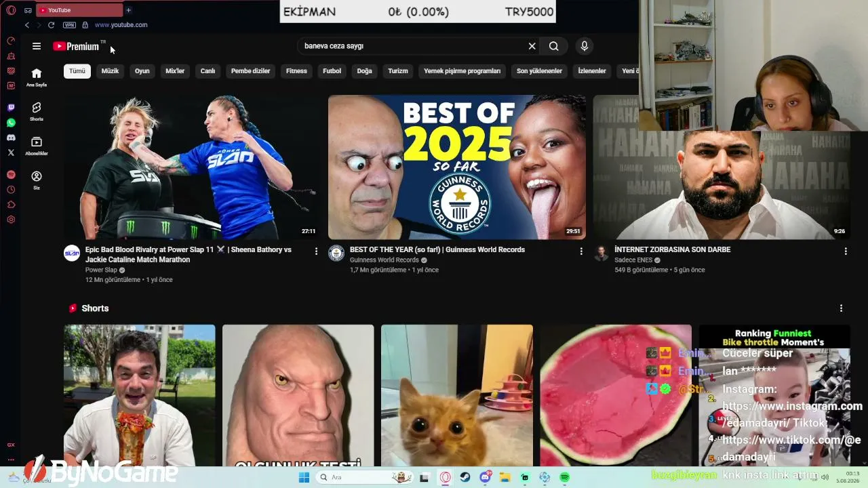
Task: Click the taskbar Ara search box
Action: click(x=366, y=477)
